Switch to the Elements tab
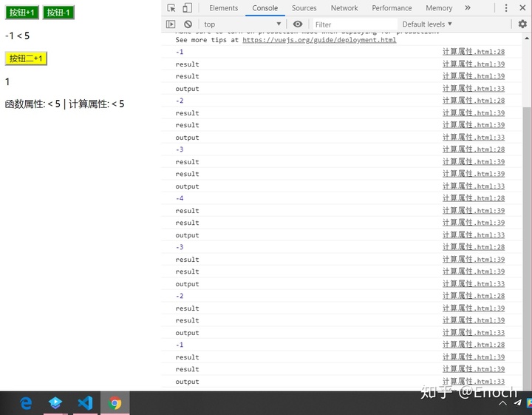The image size is (532, 415). tap(224, 8)
